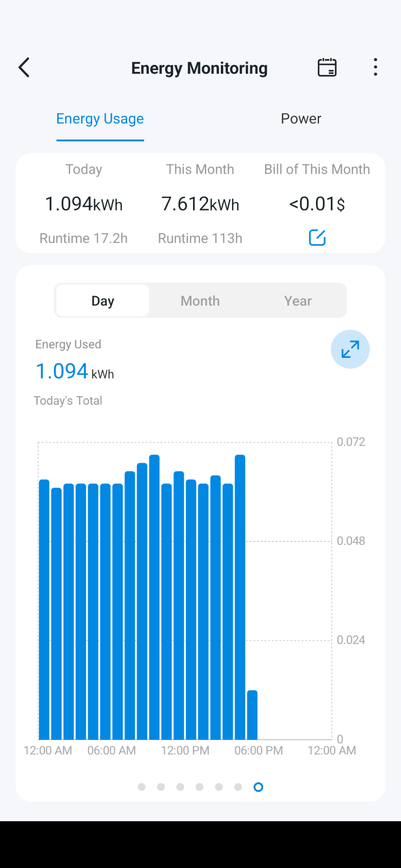Tap Today's 1.094kWh summary value

coord(84,204)
